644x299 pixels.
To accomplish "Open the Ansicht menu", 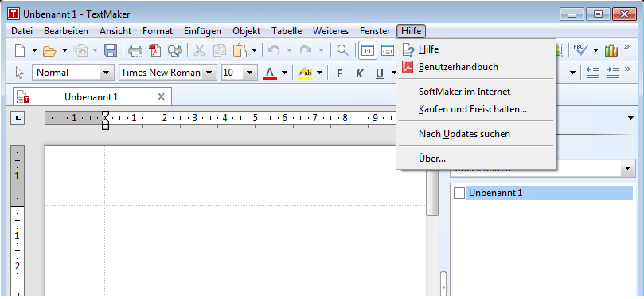I will pyautogui.click(x=115, y=31).
